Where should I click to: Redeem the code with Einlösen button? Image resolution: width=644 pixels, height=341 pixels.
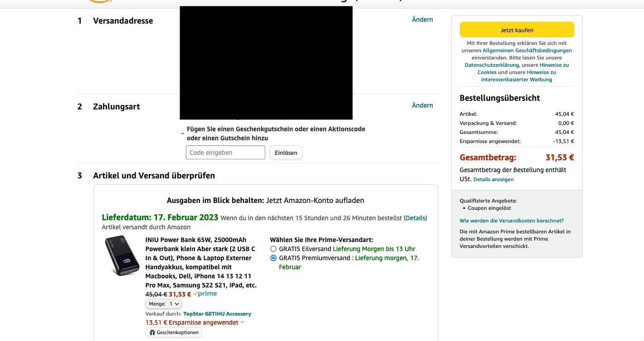tap(286, 153)
